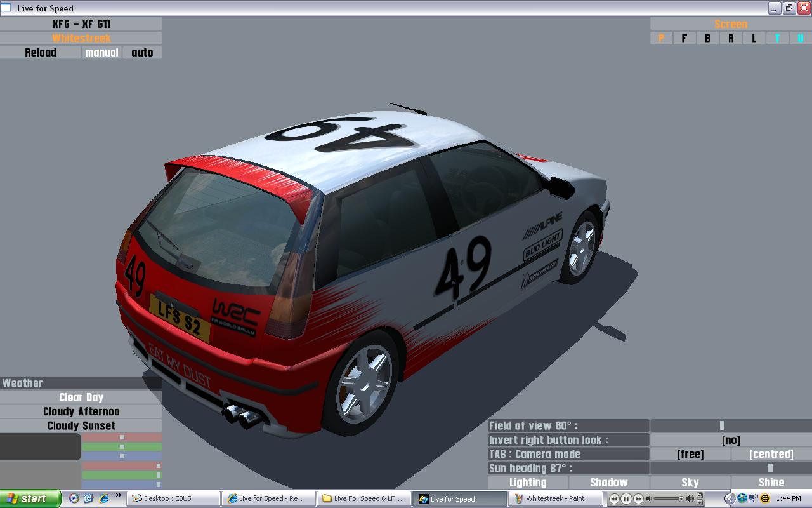Screen dimensions: 812x508
Task: Adjust the lower blue color slider
Action: pos(122,485)
